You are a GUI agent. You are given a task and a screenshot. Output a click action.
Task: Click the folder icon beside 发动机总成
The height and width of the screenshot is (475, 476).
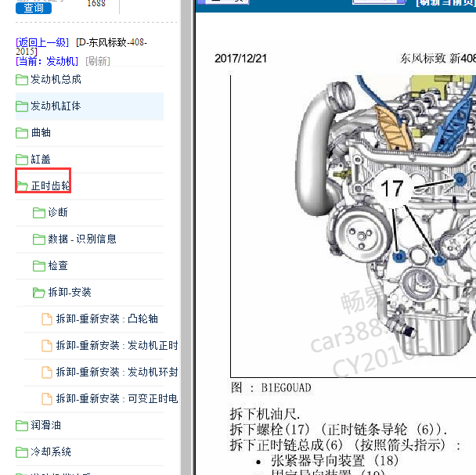coord(22,80)
